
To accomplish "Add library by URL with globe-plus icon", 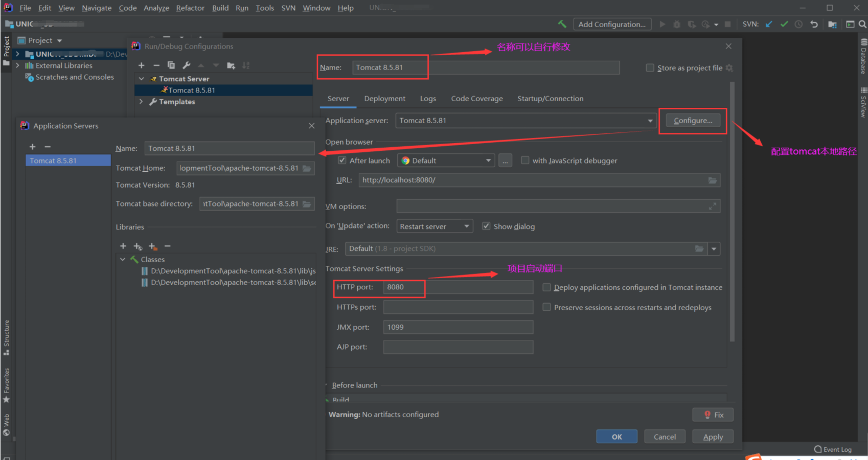I will (138, 246).
